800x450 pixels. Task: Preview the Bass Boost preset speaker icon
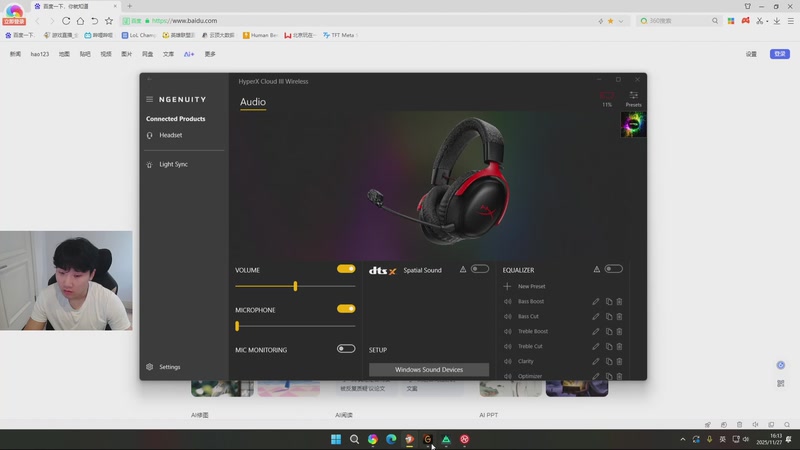click(508, 302)
